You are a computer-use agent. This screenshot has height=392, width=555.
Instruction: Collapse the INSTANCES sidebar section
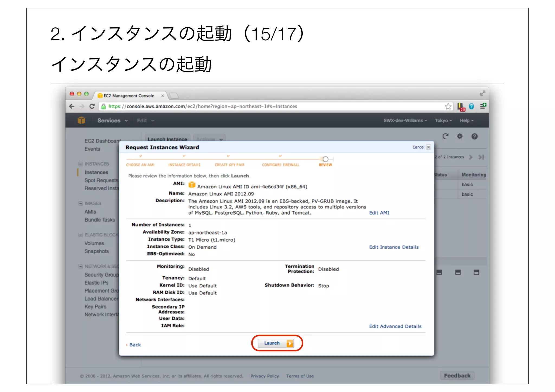click(x=80, y=164)
